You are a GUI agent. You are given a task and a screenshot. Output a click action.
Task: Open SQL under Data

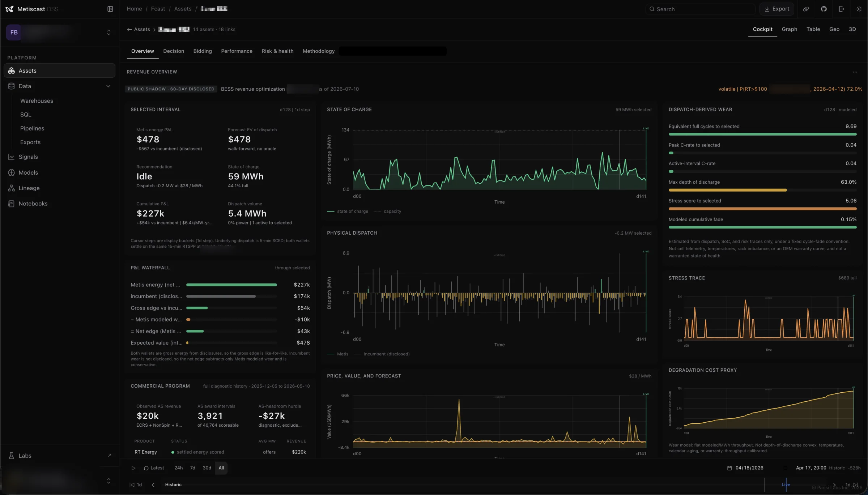tap(26, 115)
